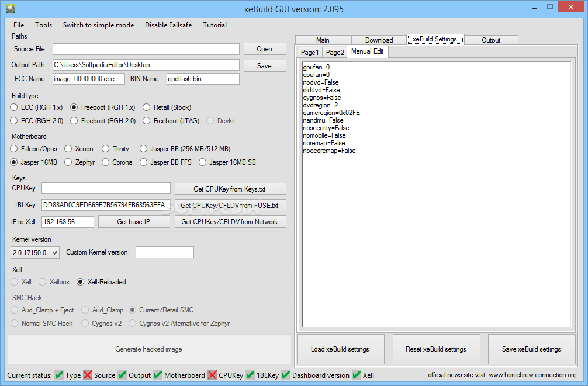Click the green Type status checkmark icon
Viewport: 588px width, 386px height.
coord(59,375)
